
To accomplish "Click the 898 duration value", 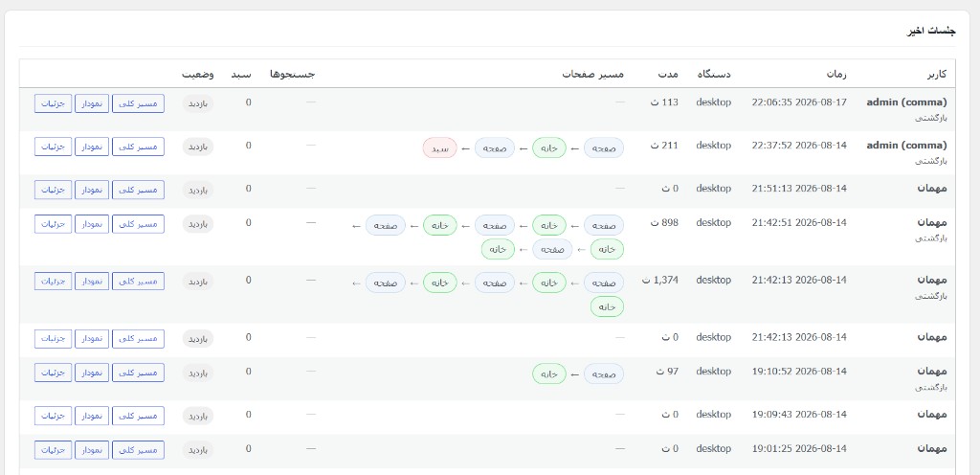I will click(664, 223).
